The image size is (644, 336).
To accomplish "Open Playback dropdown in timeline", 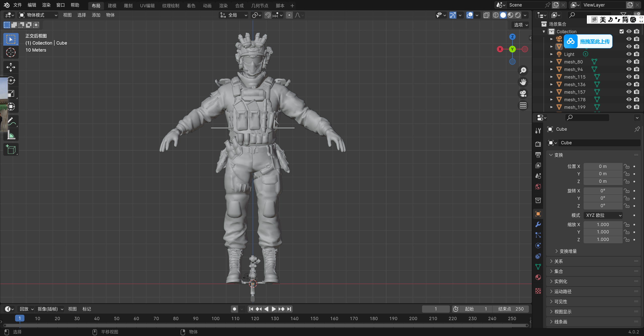I will click(x=27, y=309).
